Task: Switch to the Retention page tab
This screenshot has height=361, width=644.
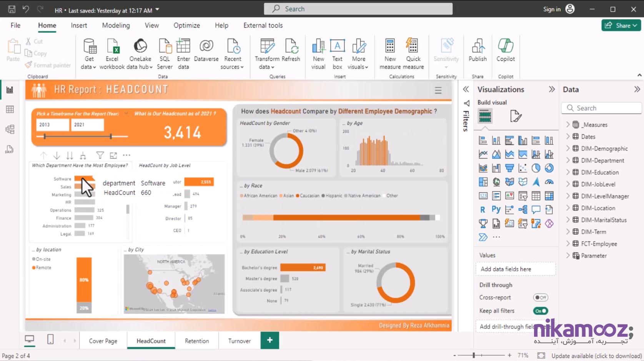Action: point(197,341)
